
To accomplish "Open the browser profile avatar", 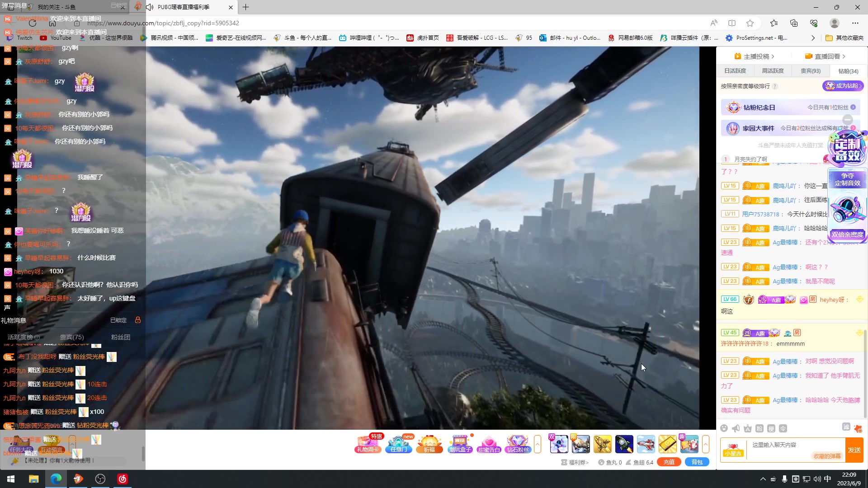I will (x=835, y=23).
